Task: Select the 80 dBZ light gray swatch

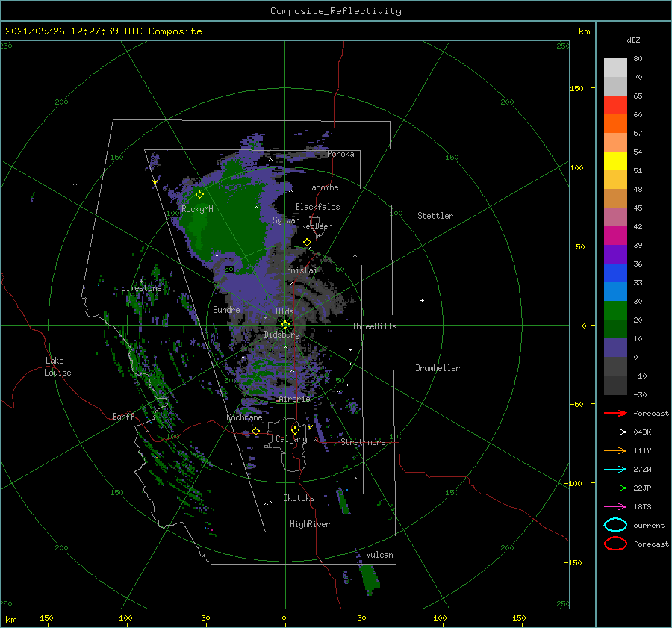Action: [615, 68]
